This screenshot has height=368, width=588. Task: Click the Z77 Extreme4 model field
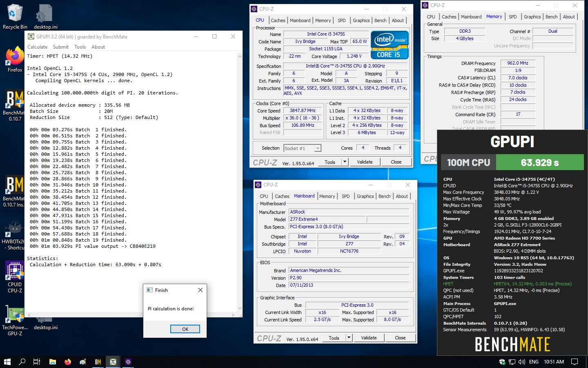[327, 219]
